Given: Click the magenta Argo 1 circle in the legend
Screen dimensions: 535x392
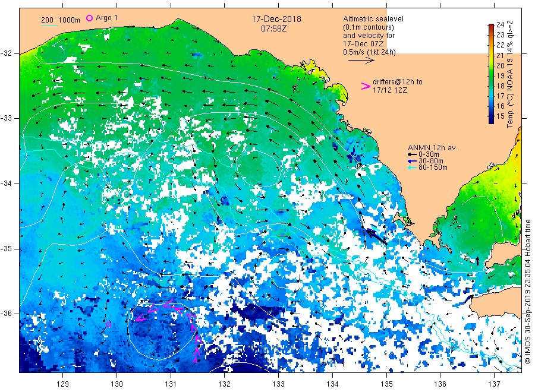Looking at the screenshot, I should [89, 18].
